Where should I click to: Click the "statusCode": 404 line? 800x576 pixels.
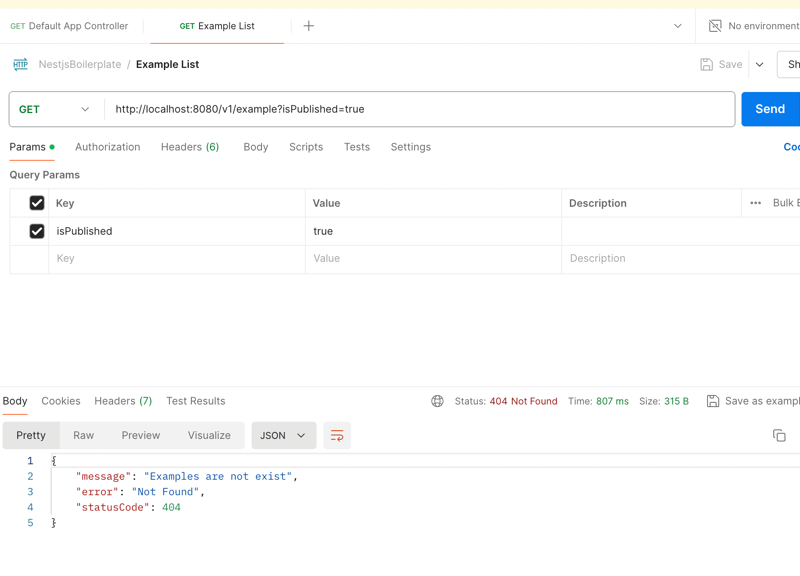coord(128,507)
